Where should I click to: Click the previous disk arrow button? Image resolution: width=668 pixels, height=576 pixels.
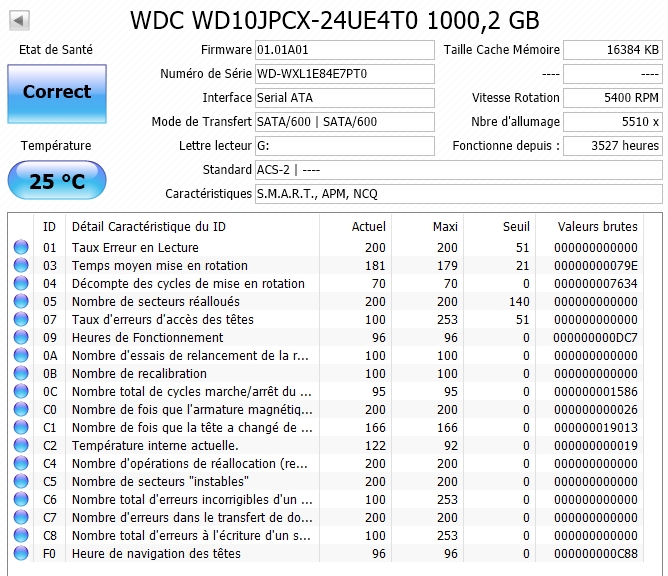point(19,20)
